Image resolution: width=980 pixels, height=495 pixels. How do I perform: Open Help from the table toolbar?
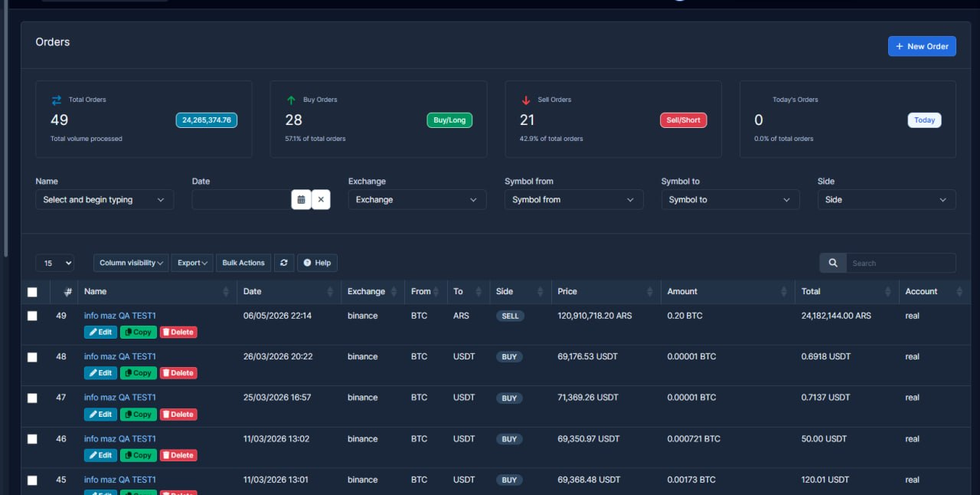point(317,263)
